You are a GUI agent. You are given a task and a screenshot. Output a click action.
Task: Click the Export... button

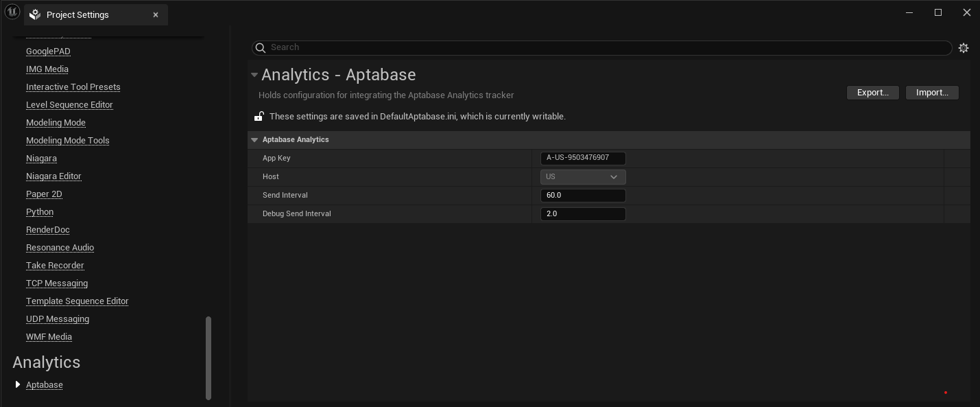point(873,93)
